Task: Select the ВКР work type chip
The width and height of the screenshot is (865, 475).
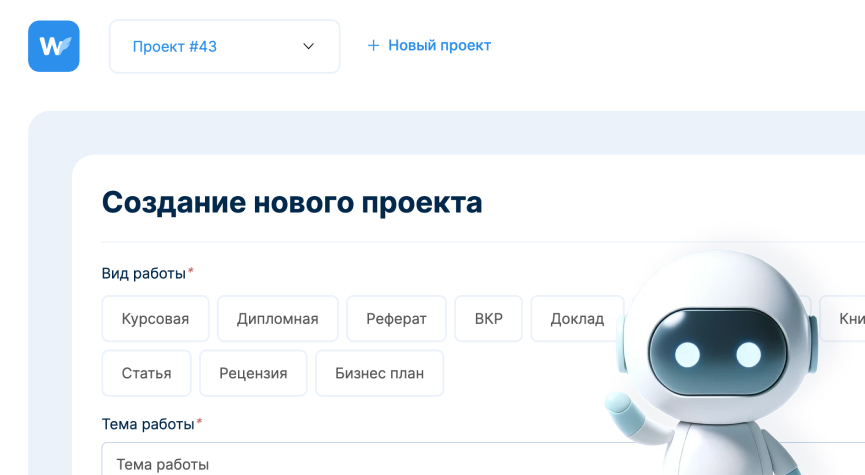Action: pos(488,319)
